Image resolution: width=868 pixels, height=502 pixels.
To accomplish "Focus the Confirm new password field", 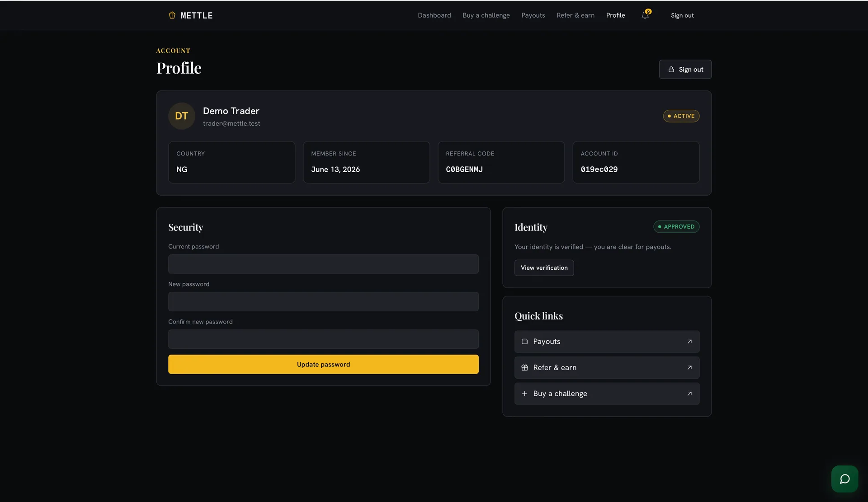I will pos(323,339).
